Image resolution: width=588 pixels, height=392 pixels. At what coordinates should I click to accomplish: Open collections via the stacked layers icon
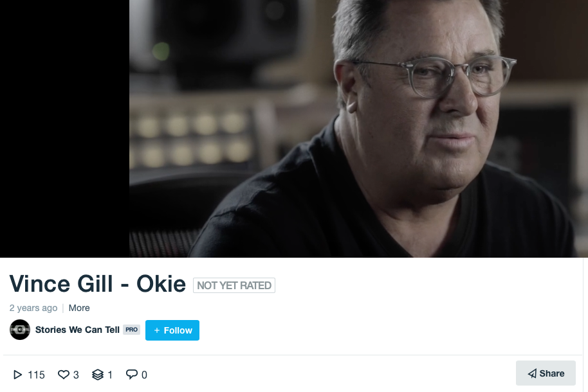point(98,375)
